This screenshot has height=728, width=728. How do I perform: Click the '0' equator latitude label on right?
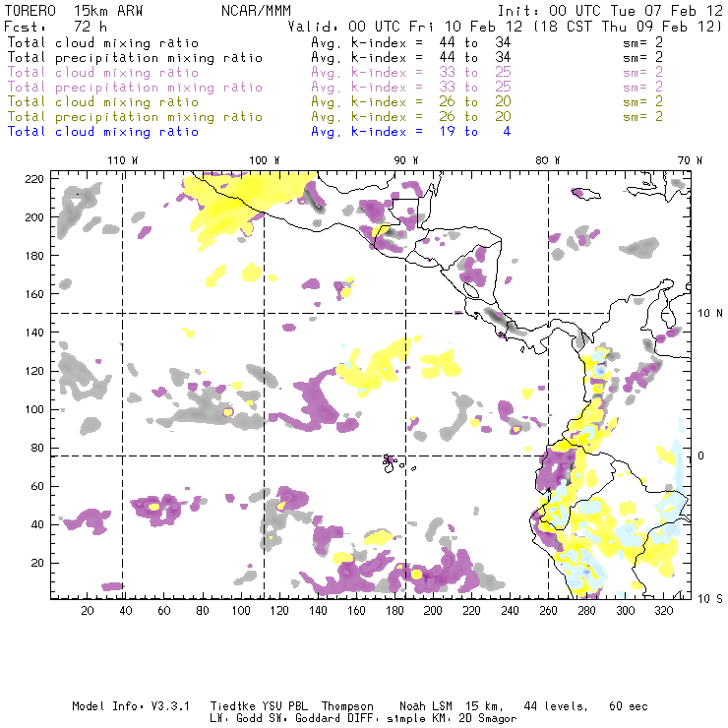(701, 455)
